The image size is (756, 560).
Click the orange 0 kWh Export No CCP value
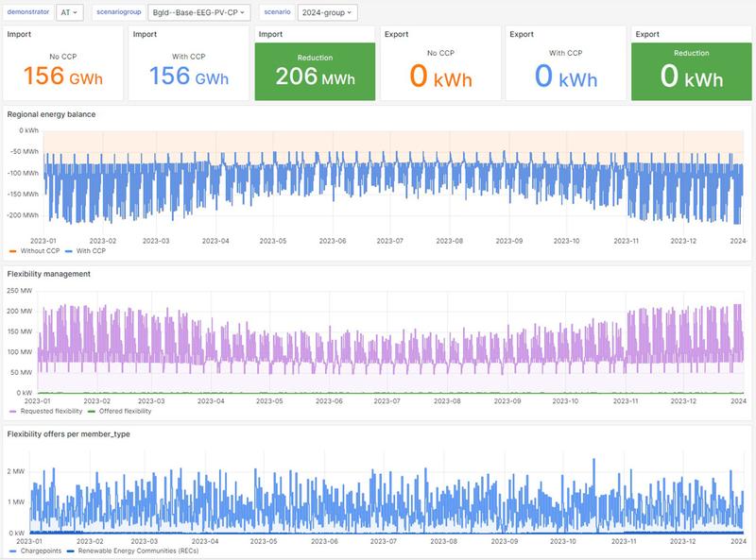tap(440, 76)
